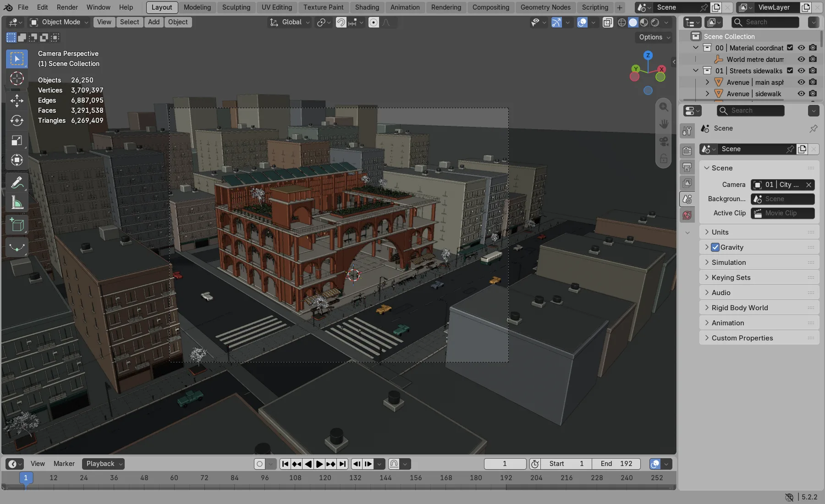Toggle the Gravity checkbox
Viewport: 825px width, 504px height.
coord(715,247)
